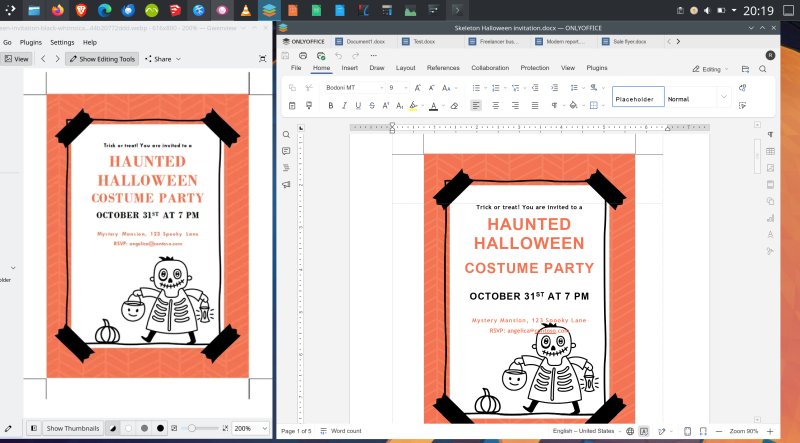This screenshot has width=800, height=443.
Task: Apply strikethrough formatting
Action: click(372, 106)
